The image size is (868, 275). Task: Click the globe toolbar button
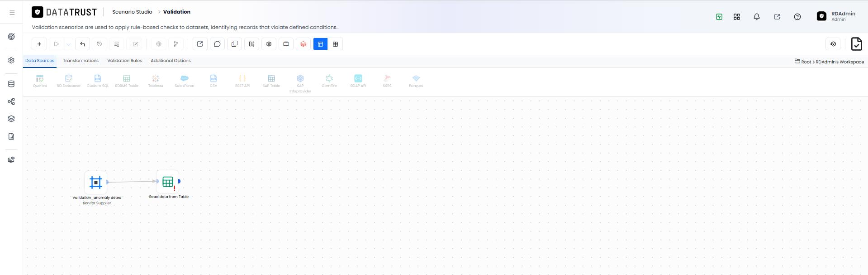point(159,44)
